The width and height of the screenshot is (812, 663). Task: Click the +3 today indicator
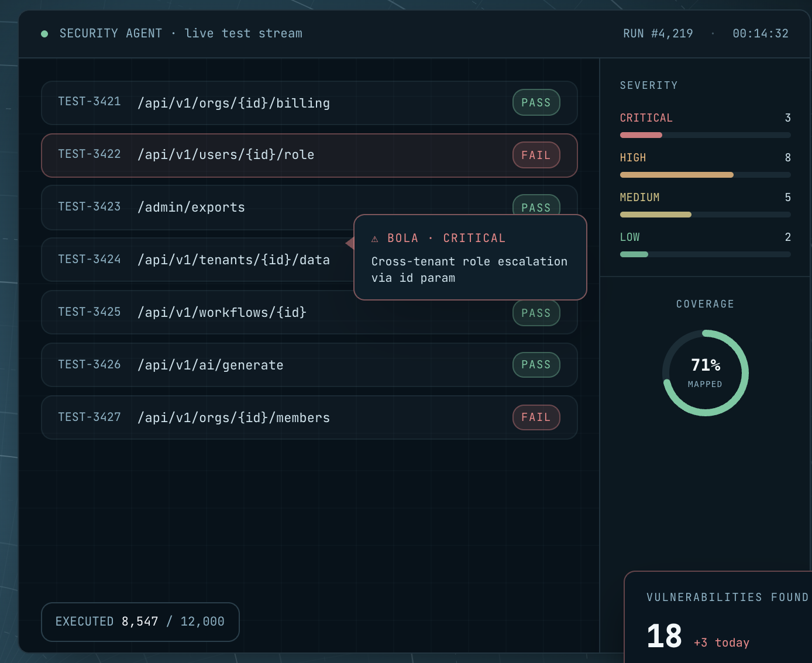(x=721, y=643)
